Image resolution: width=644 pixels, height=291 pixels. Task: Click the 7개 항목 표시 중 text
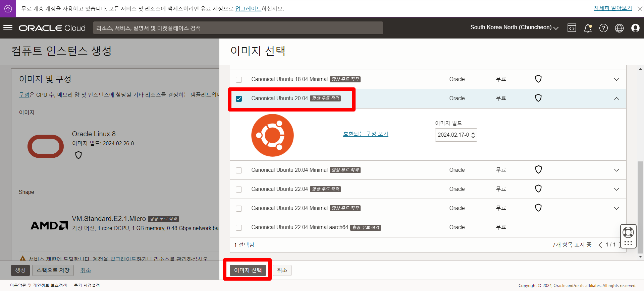(x=572, y=245)
